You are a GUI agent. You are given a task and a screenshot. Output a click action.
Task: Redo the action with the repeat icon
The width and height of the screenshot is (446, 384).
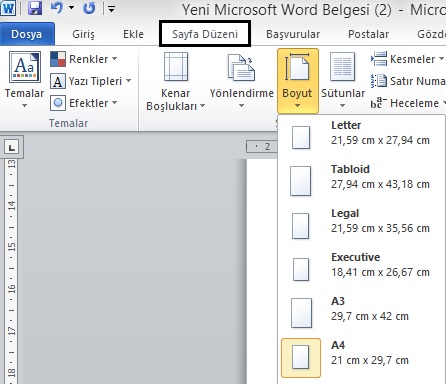89,8
